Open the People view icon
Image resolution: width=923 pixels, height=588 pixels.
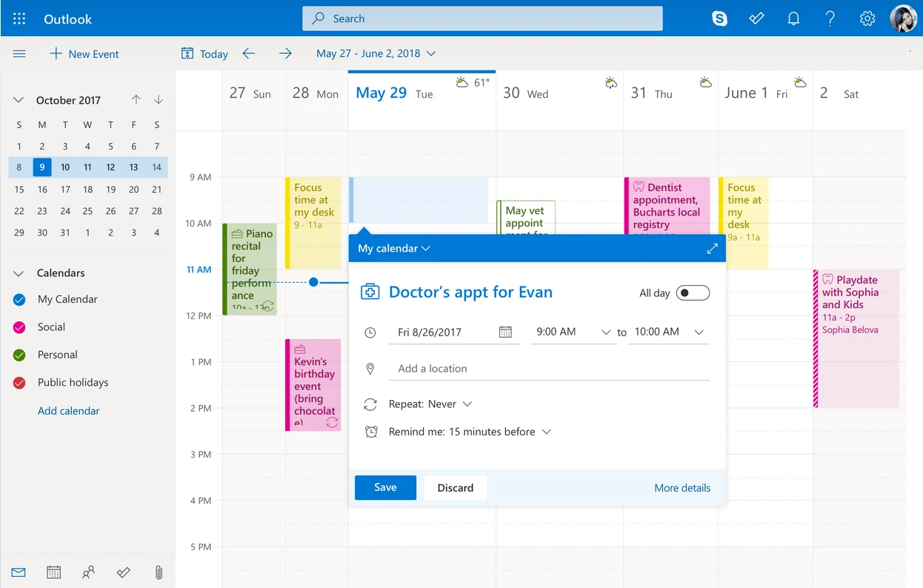88,572
